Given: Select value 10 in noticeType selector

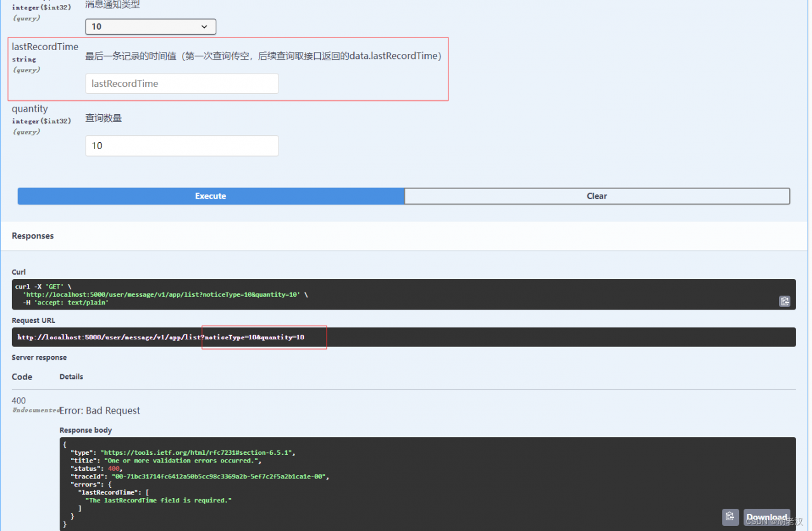Looking at the screenshot, I should tap(150, 27).
